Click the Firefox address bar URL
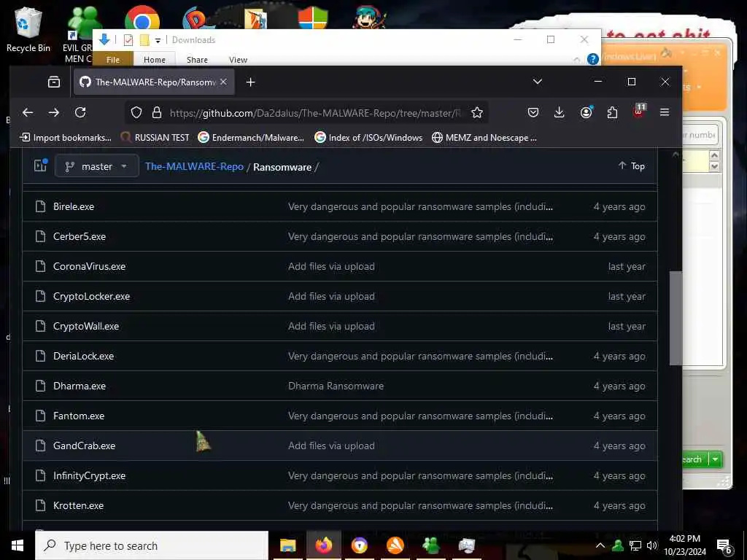Viewport: 747px width, 560px height. (x=314, y=113)
